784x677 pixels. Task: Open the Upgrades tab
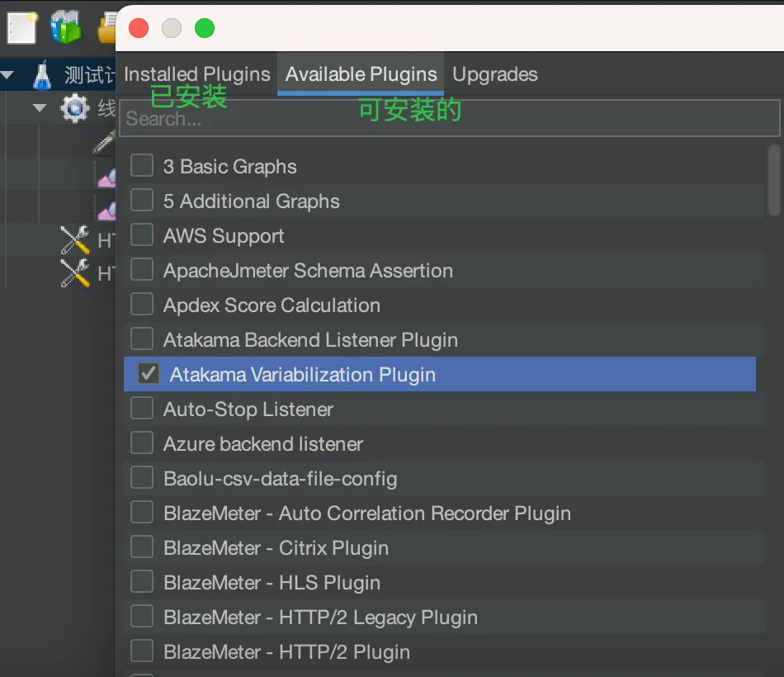[x=495, y=74]
